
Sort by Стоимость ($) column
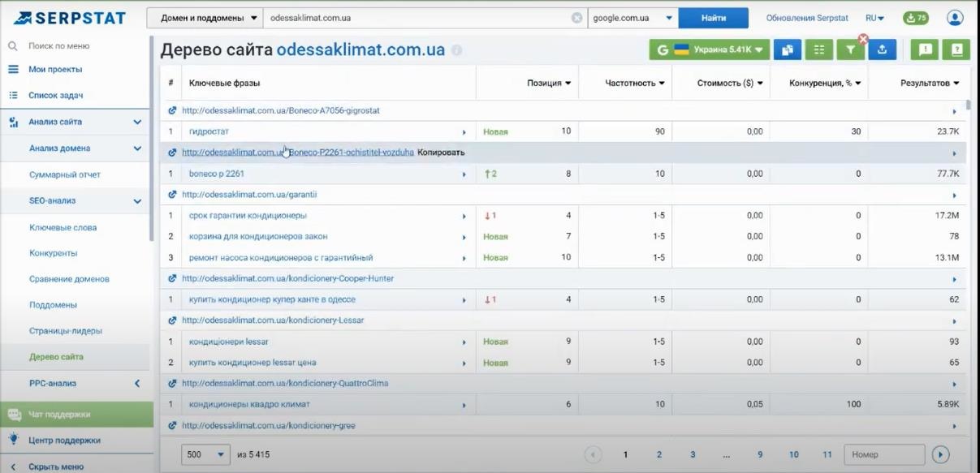click(x=731, y=83)
